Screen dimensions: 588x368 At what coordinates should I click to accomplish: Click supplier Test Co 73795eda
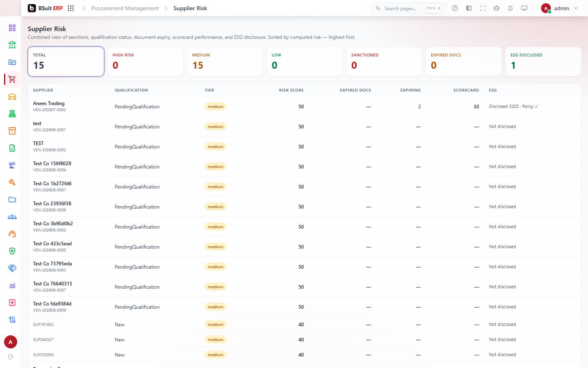point(52,263)
